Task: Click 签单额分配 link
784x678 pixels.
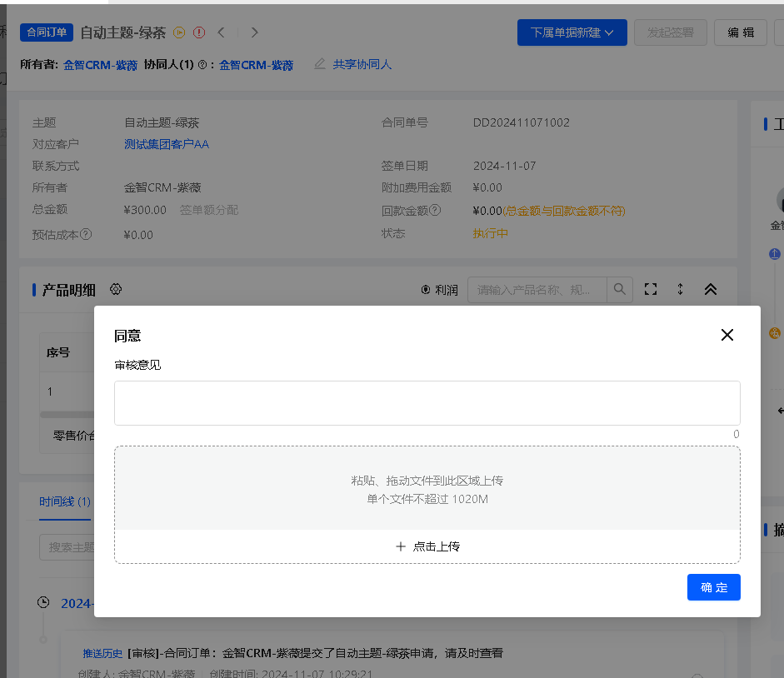Action: coord(209,210)
